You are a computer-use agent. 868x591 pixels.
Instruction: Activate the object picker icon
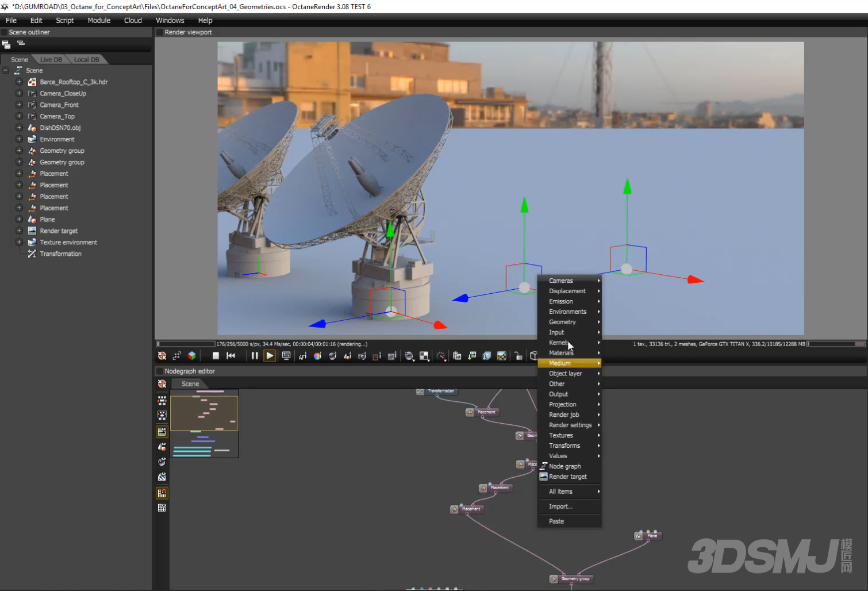(x=347, y=356)
